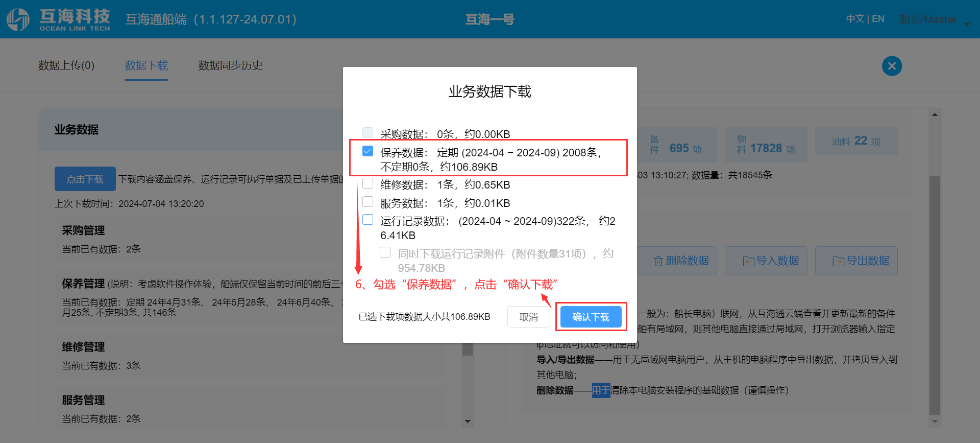980x443 pixels.
Task: Click the 维修管理 heading
Action: (83, 347)
